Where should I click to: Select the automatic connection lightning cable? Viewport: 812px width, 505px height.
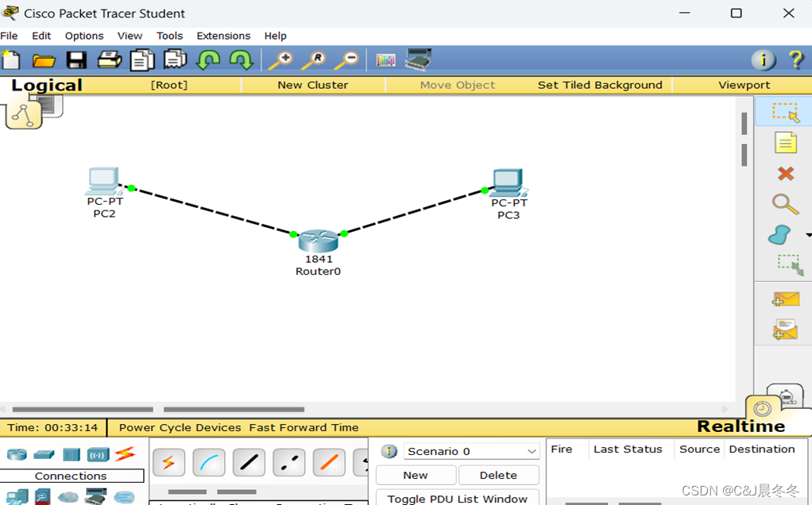pyautogui.click(x=168, y=462)
